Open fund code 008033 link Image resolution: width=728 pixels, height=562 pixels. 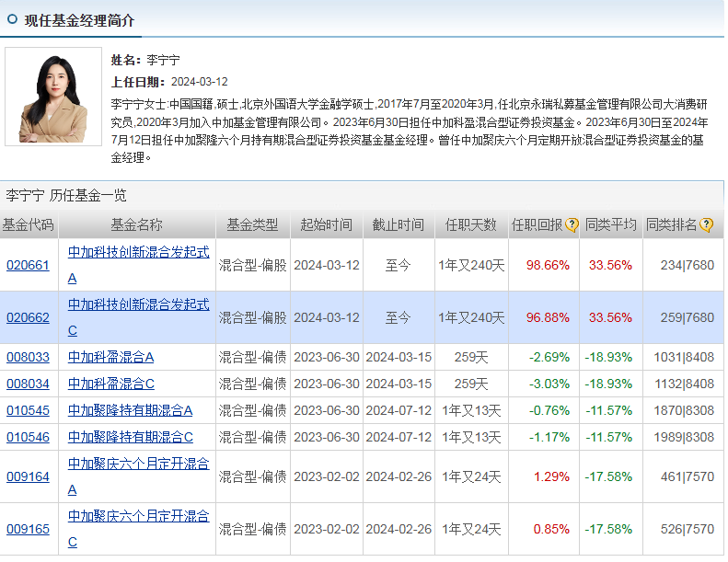(x=28, y=357)
